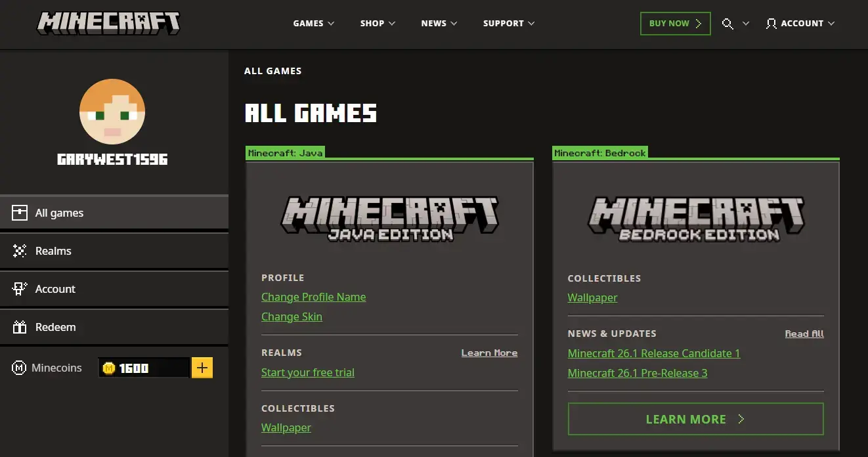Expand the Games menu chevron

click(331, 24)
